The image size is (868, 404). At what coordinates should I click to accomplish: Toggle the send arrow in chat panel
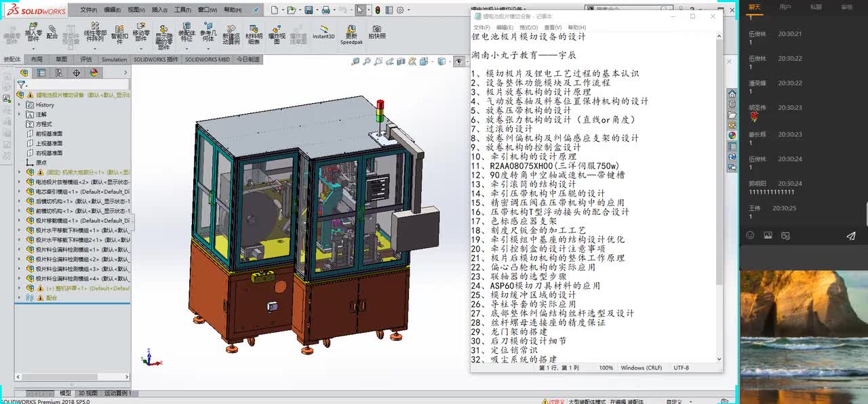(x=850, y=236)
